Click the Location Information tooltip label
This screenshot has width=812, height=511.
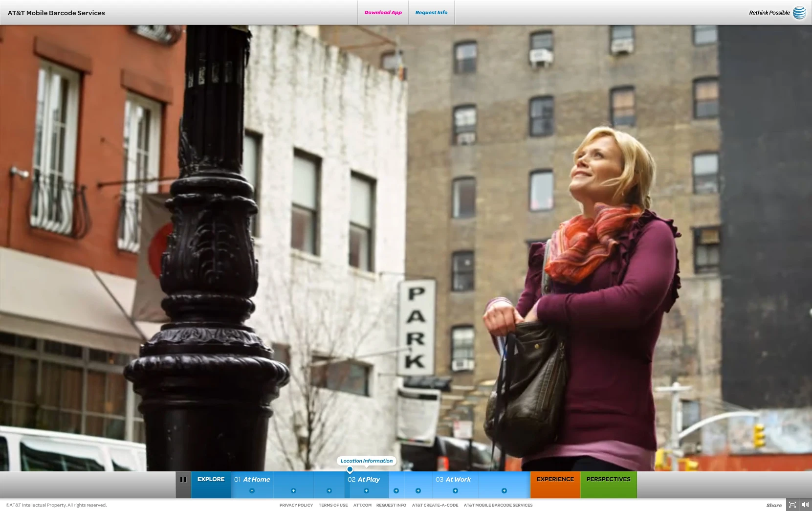coord(367,461)
